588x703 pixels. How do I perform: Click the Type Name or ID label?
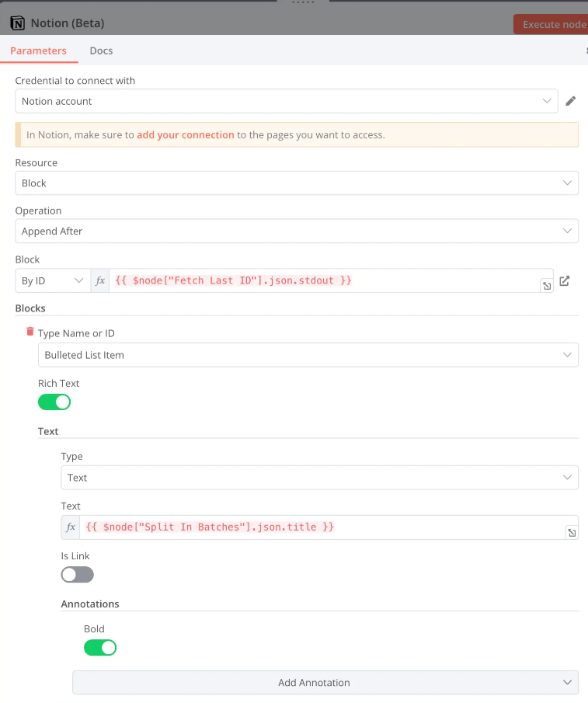click(76, 333)
